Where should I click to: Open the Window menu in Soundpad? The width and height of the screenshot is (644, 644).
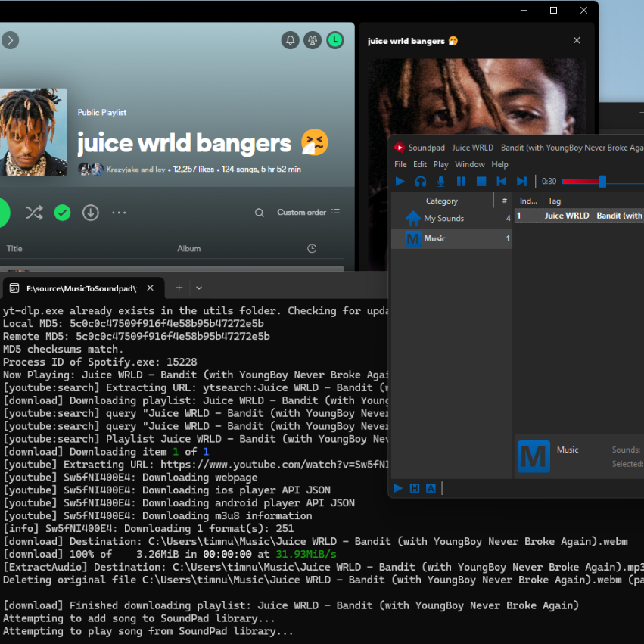469,164
